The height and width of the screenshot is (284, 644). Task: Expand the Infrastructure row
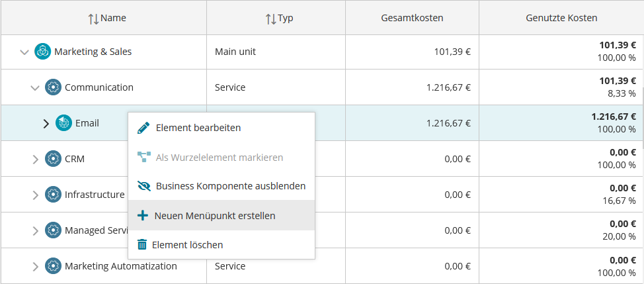pos(35,195)
